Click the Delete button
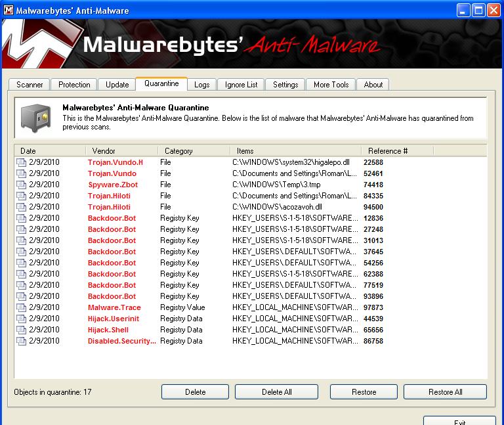The width and height of the screenshot is (504, 425). coord(195,392)
